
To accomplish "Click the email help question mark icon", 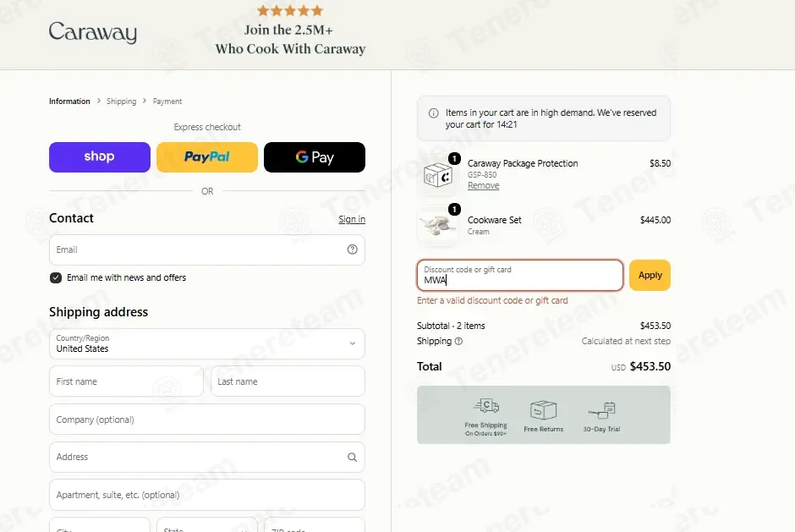I will pyautogui.click(x=353, y=250).
